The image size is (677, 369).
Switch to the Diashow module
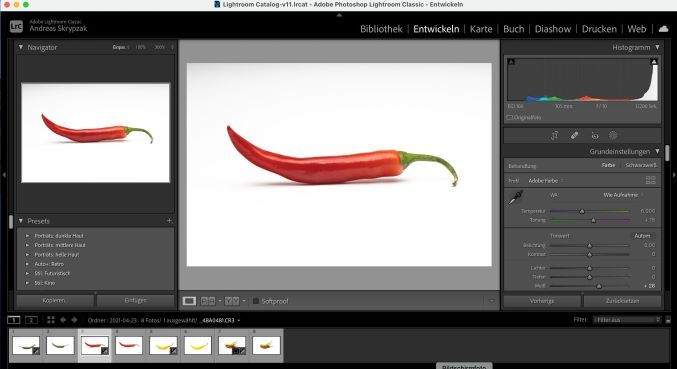pyautogui.click(x=553, y=29)
